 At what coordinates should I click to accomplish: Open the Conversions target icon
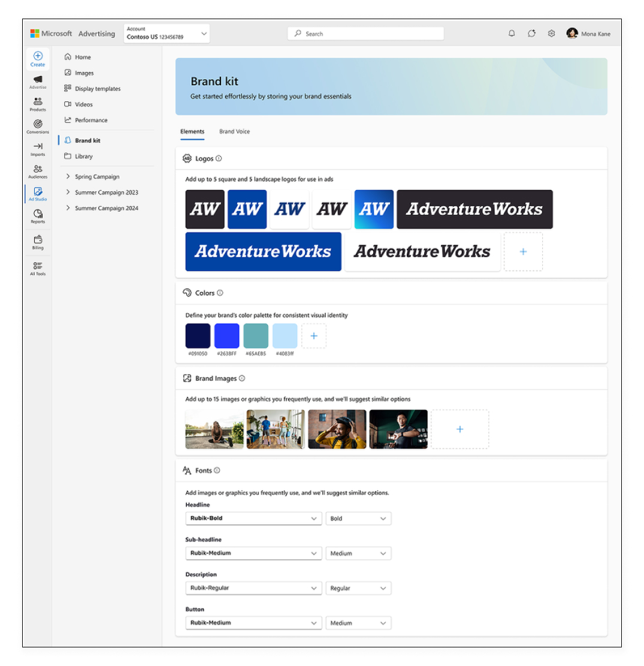tap(38, 126)
